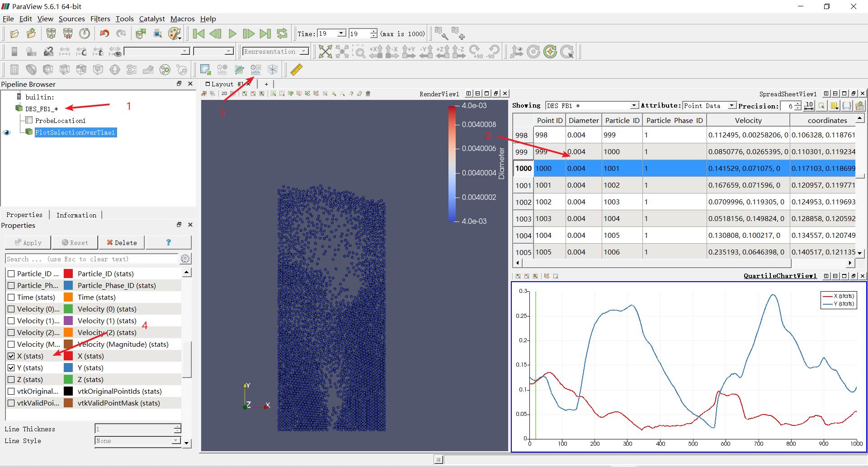Switch to the Information tab
This screenshot has width=868, height=467.
(76, 215)
